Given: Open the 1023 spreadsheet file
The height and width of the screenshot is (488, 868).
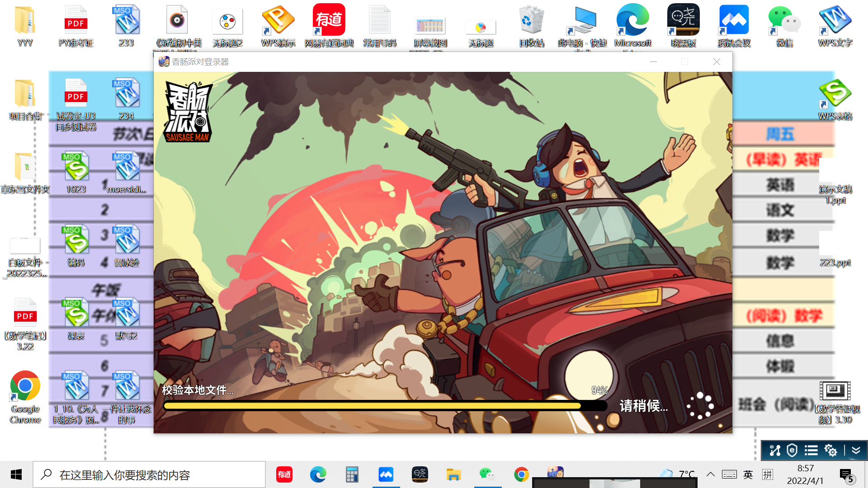Looking at the screenshot, I should click(75, 173).
